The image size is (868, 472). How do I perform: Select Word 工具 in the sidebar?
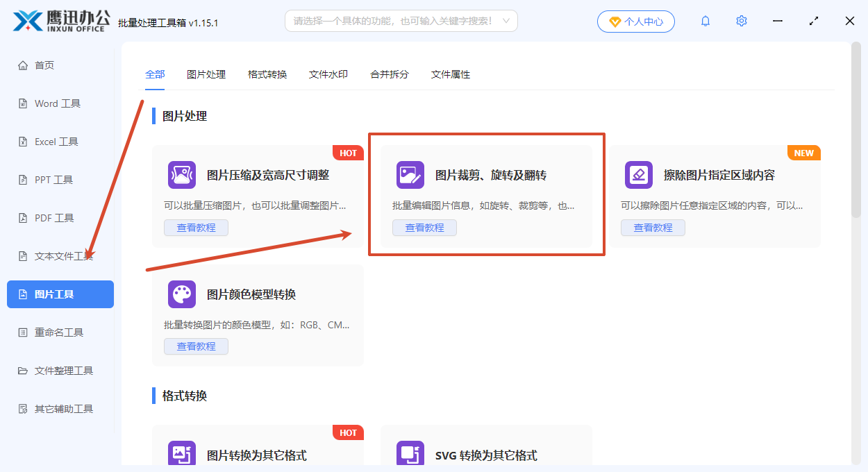(x=60, y=103)
